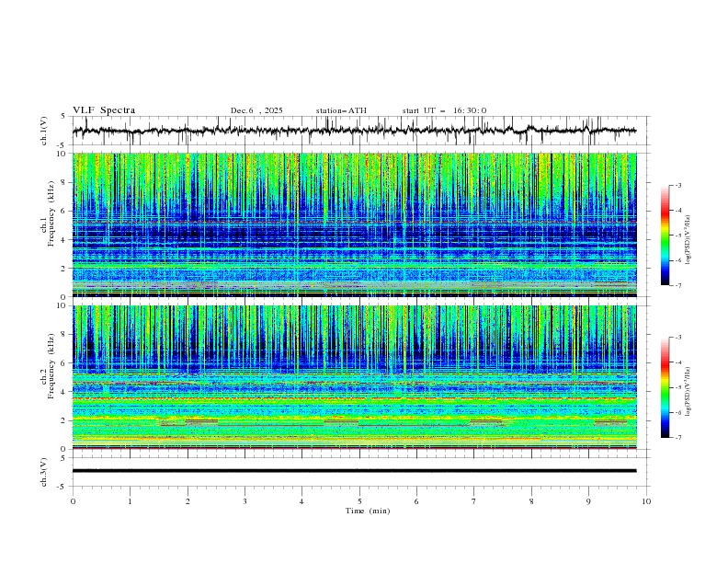728x563 pixels.
Task: Click the ch.3 flat black waveform trace
Action: click(x=354, y=471)
